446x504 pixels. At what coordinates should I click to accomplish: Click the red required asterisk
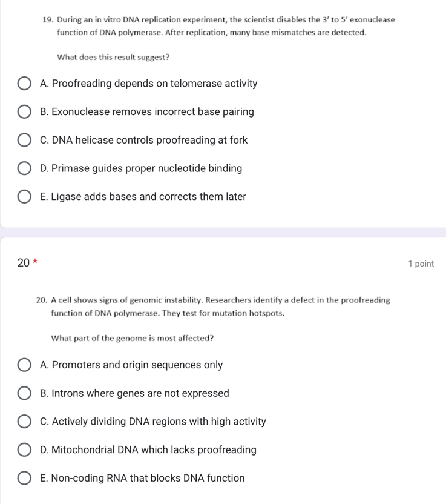click(35, 262)
